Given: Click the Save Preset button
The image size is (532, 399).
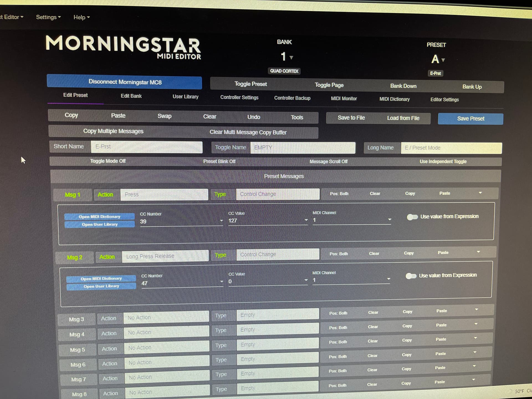Looking at the screenshot, I should pyautogui.click(x=470, y=119).
